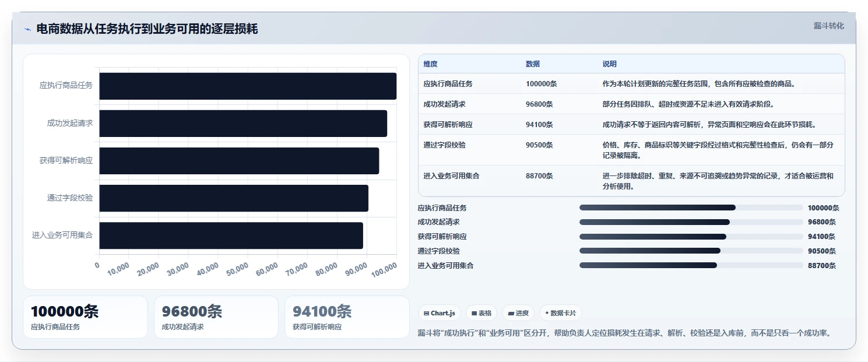Click the description starting 进一步排除超时
Image resolution: width=868 pixels, height=362 pixels.
[718, 181]
